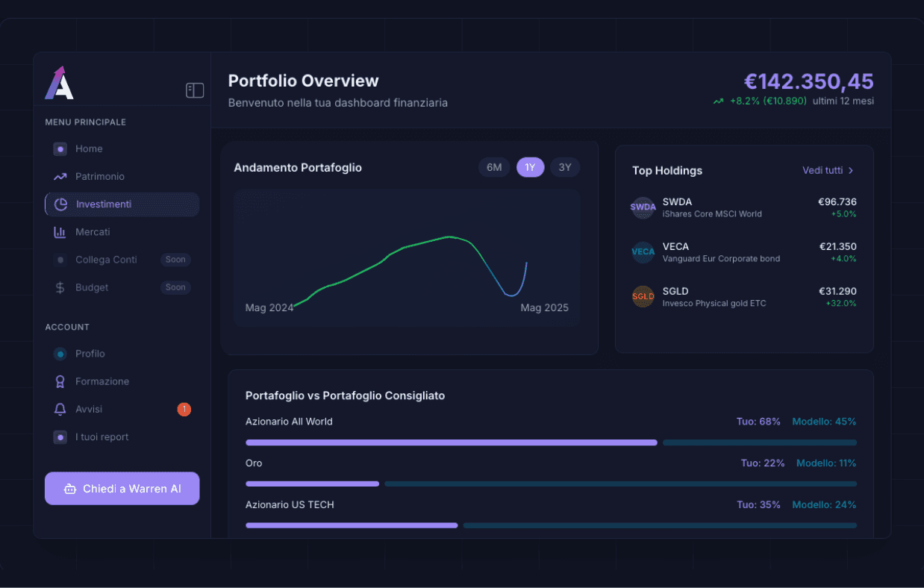
Task: Click the chevron arrow beside Vedi tutti
Action: pyautogui.click(x=851, y=171)
